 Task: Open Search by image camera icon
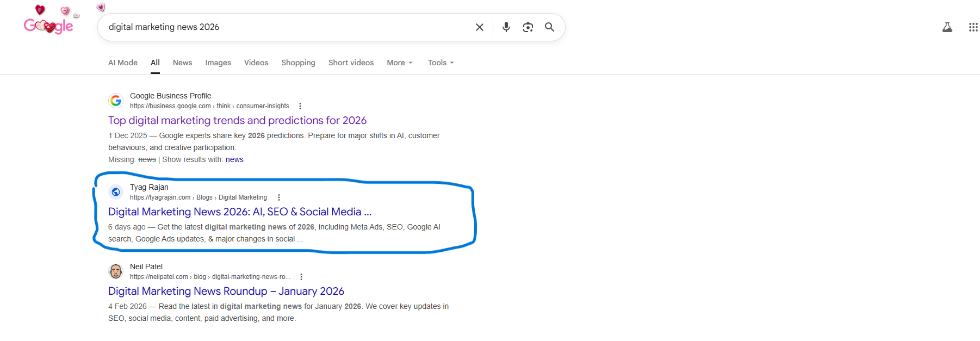528,27
